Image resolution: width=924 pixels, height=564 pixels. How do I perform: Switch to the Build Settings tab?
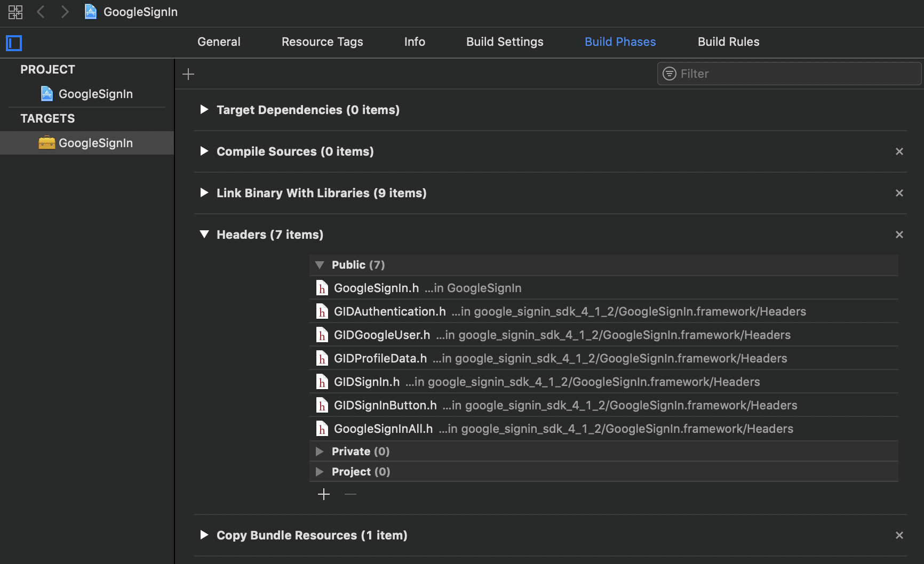[x=505, y=42]
